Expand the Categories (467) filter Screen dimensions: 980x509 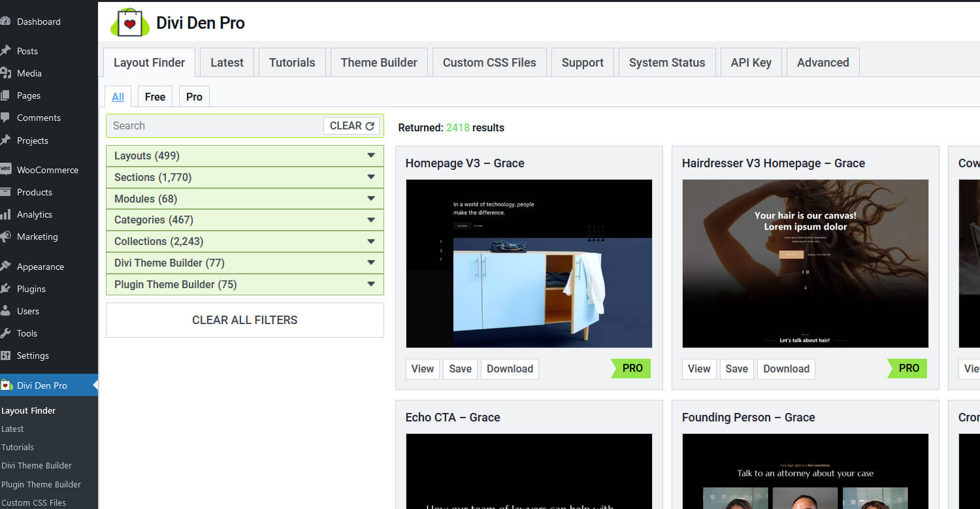click(x=244, y=220)
